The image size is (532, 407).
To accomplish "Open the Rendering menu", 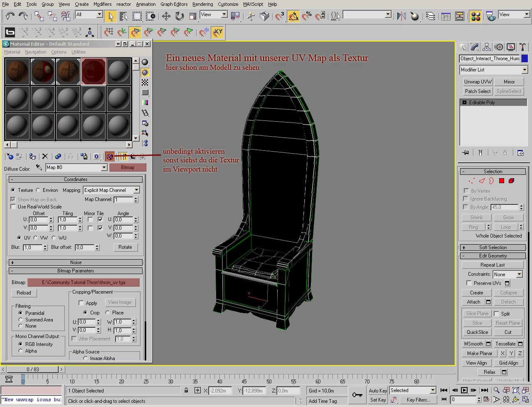I will pos(202,4).
